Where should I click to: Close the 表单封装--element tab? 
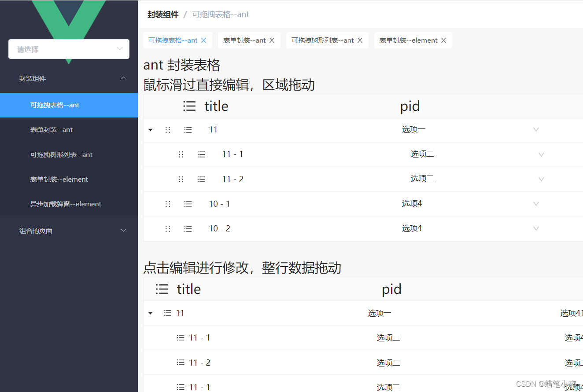pos(443,40)
